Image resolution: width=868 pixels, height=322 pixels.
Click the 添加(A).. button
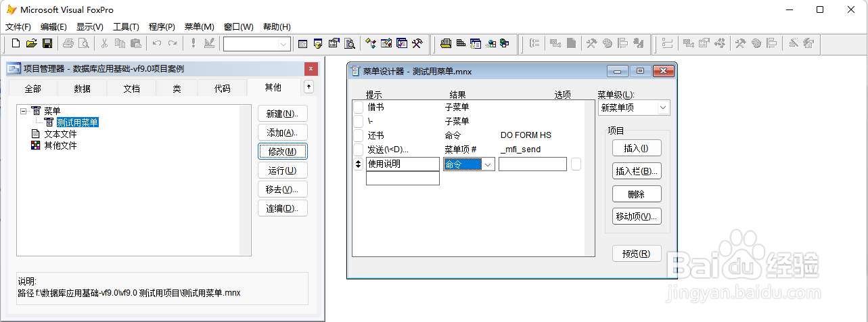283,133
